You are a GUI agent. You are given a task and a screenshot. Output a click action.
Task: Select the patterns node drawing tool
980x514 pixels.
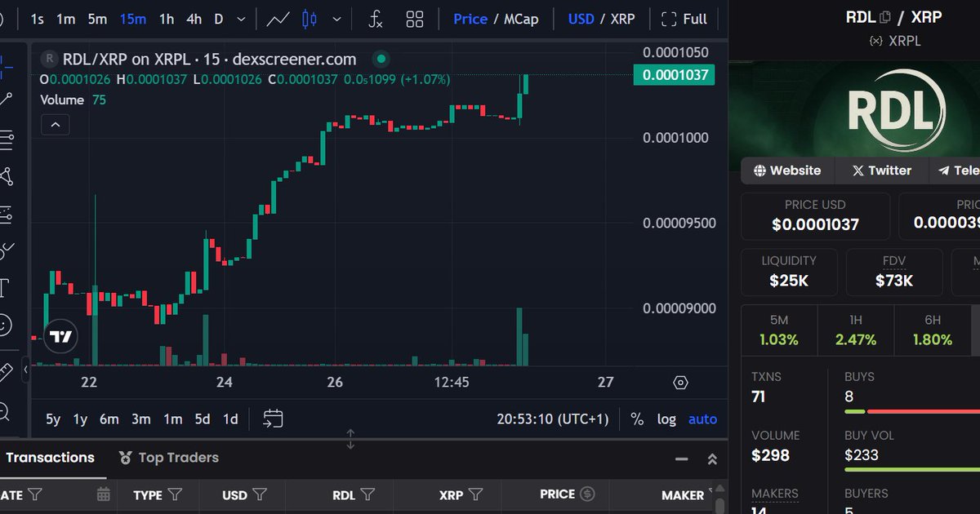pyautogui.click(x=7, y=176)
